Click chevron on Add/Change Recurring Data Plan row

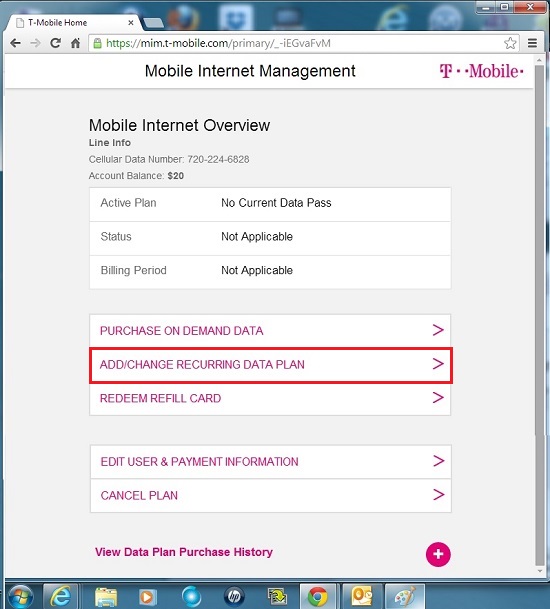tap(438, 364)
